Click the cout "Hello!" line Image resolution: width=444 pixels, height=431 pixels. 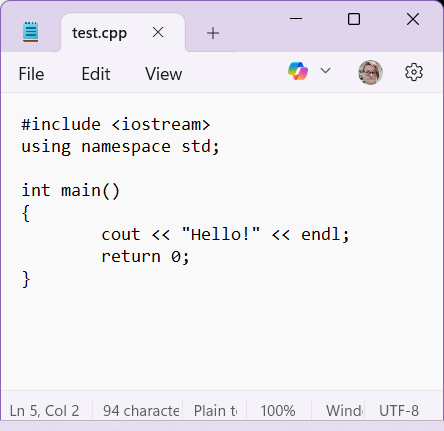(x=225, y=234)
